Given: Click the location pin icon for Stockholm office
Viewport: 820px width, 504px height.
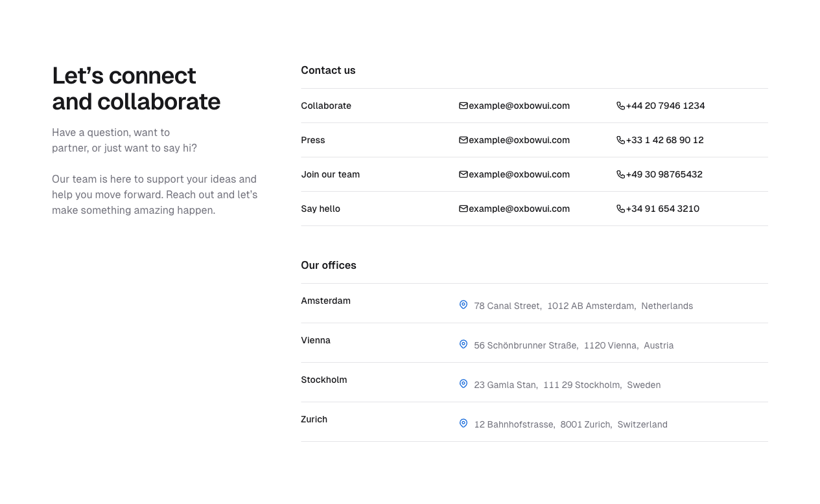Looking at the screenshot, I should coord(463,384).
